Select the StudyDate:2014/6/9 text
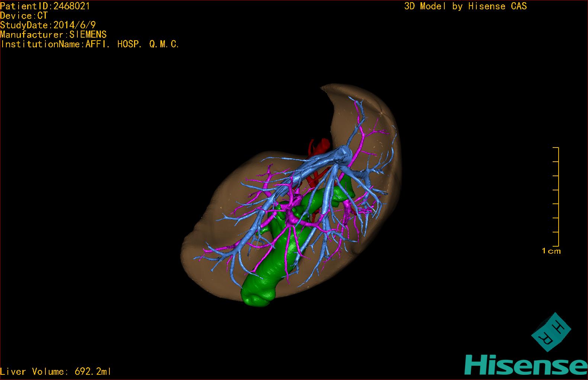588x380 pixels. [48, 25]
